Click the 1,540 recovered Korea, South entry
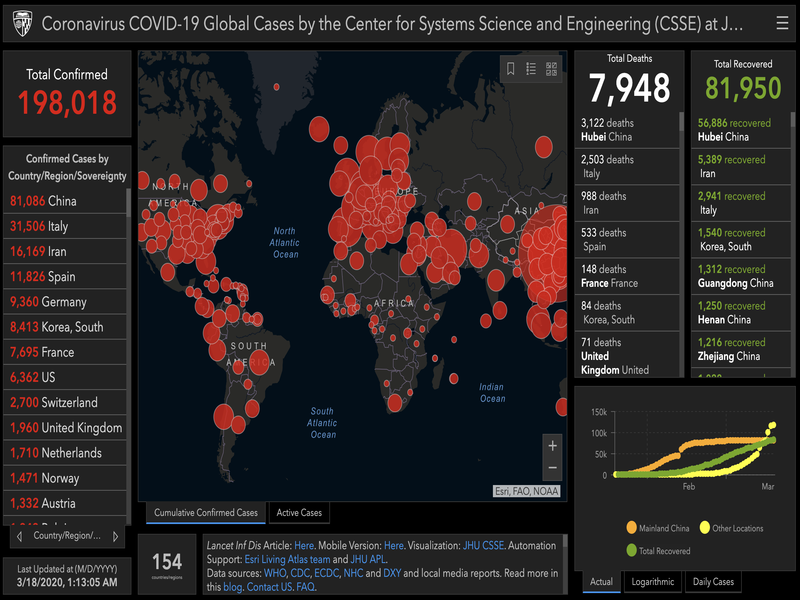Image resolution: width=800 pixels, height=600 pixels. tap(741, 240)
